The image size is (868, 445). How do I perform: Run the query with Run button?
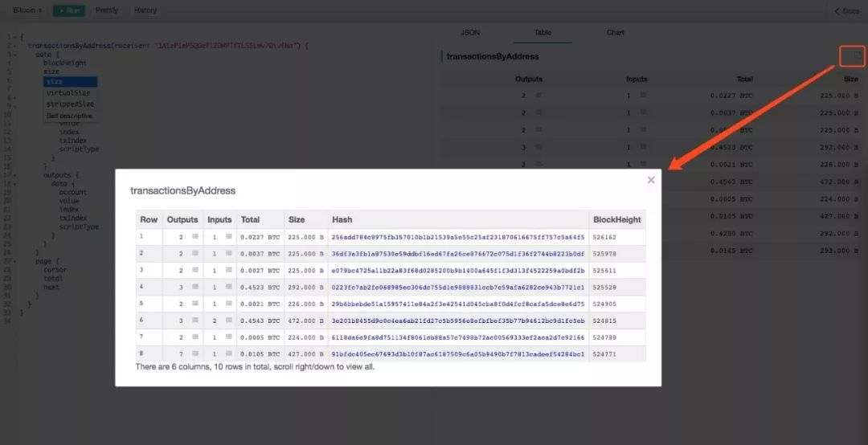pos(69,10)
